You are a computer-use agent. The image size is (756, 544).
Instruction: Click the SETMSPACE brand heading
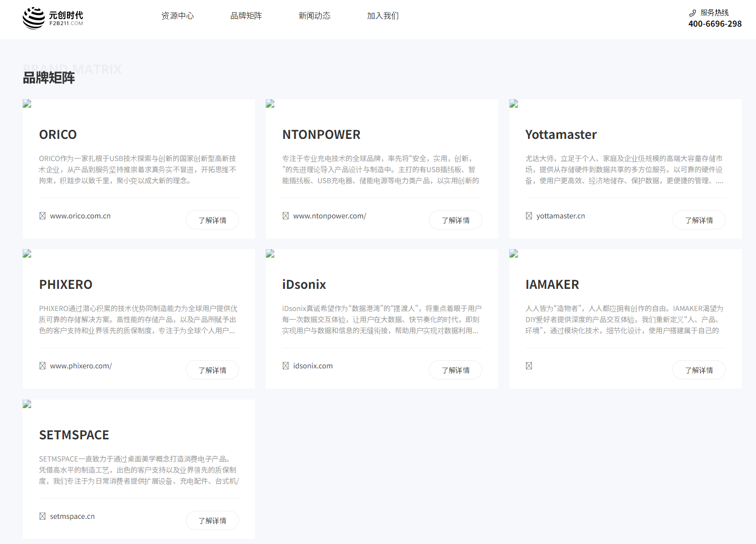pyautogui.click(x=74, y=435)
